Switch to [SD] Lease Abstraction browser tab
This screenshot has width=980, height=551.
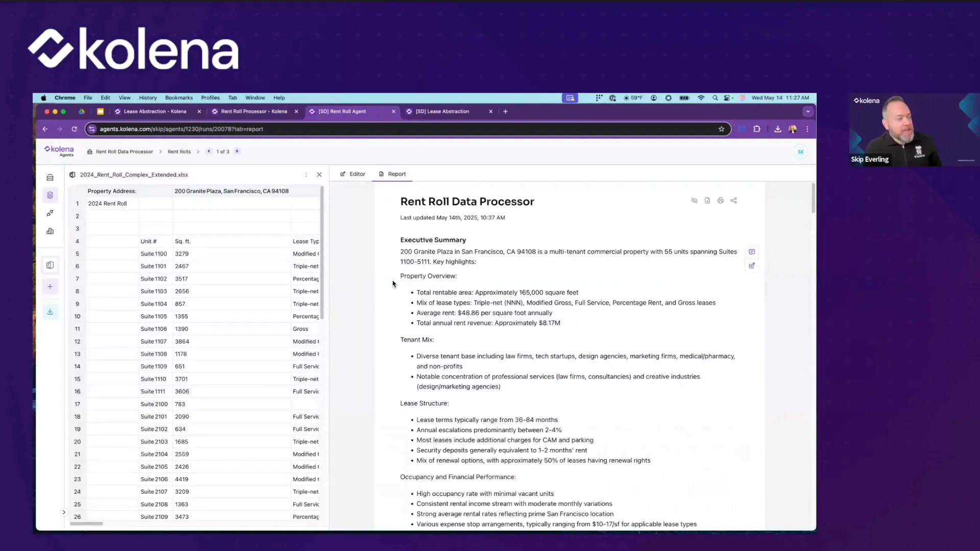[442, 111]
